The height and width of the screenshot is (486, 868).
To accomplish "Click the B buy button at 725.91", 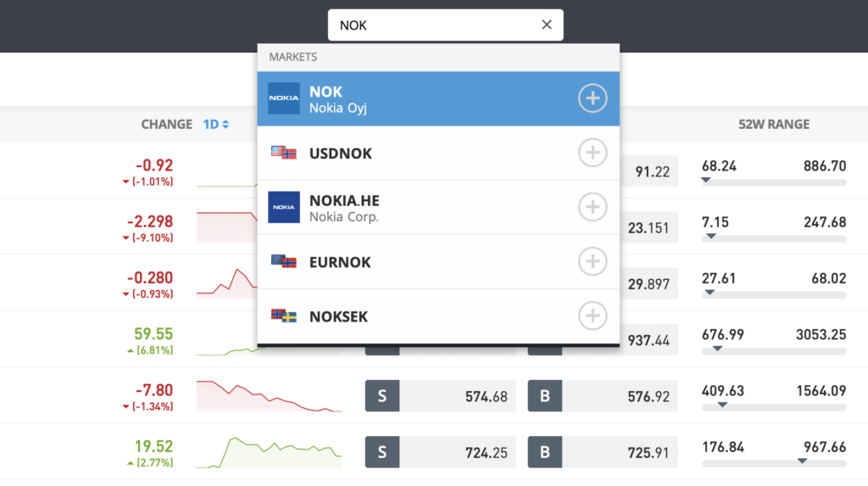I will point(545,452).
